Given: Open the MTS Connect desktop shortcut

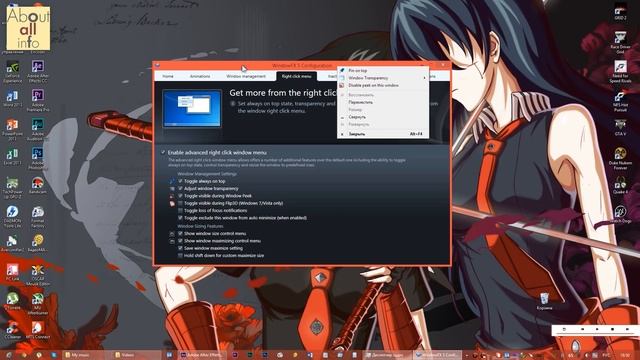Looking at the screenshot, I should pos(38,329).
